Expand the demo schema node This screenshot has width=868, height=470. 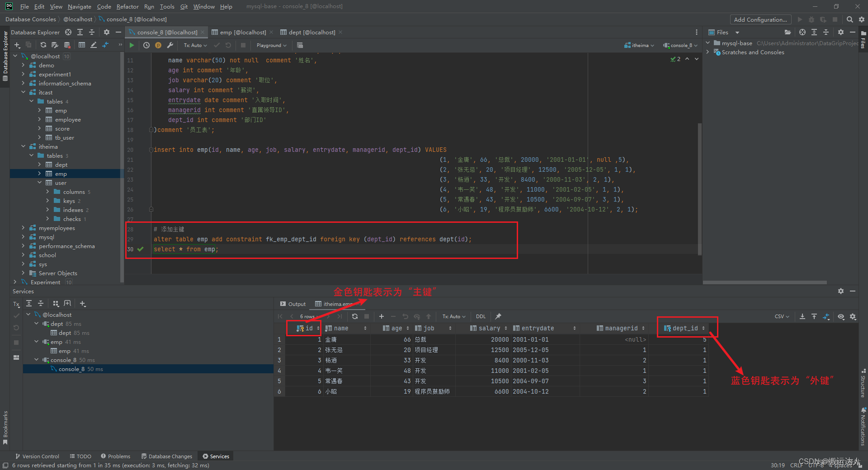pyautogui.click(x=23, y=65)
